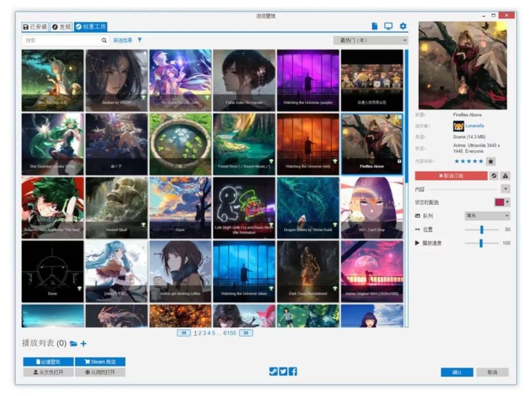Select the No Game No Life Zero thumbnail
Viewport: 532px width, 396px height.
coord(180,80)
